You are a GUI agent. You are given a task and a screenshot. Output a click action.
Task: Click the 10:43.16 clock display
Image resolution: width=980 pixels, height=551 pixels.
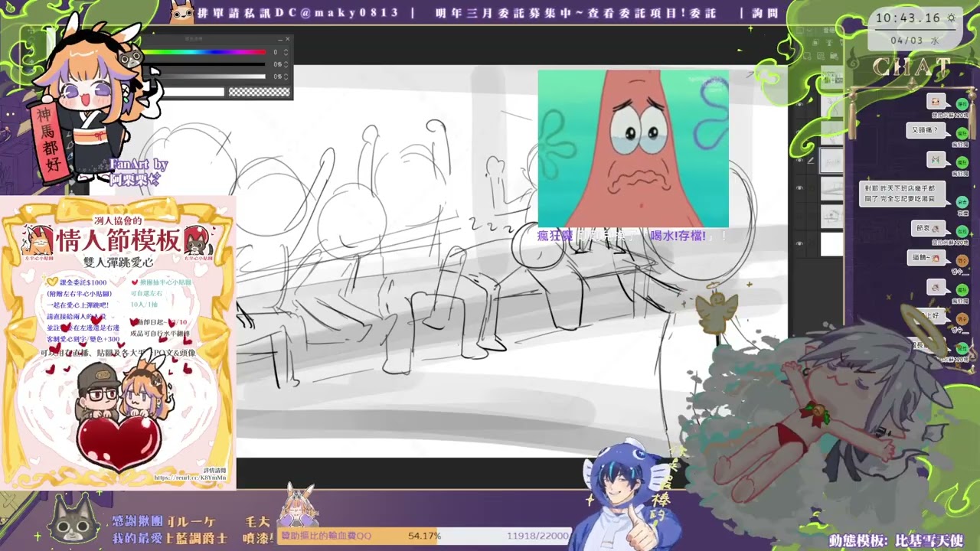(908, 18)
